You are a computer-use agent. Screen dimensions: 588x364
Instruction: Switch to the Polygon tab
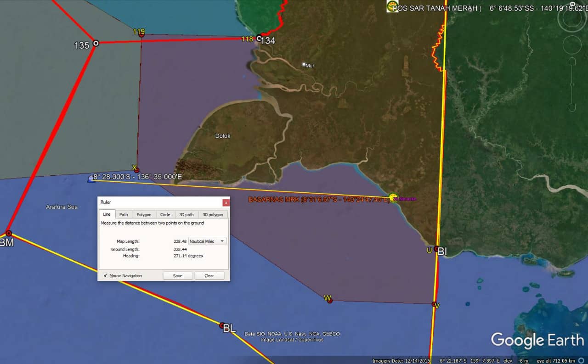point(144,214)
